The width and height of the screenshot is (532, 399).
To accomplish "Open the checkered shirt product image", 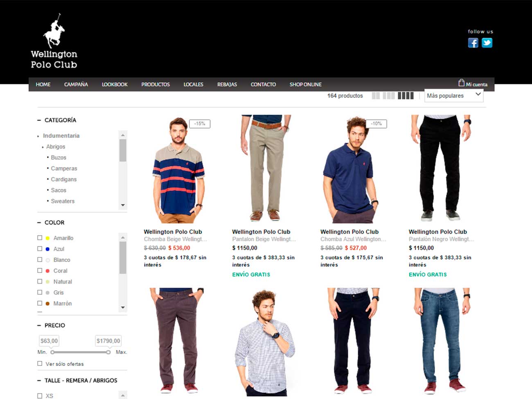I will coord(265,343).
